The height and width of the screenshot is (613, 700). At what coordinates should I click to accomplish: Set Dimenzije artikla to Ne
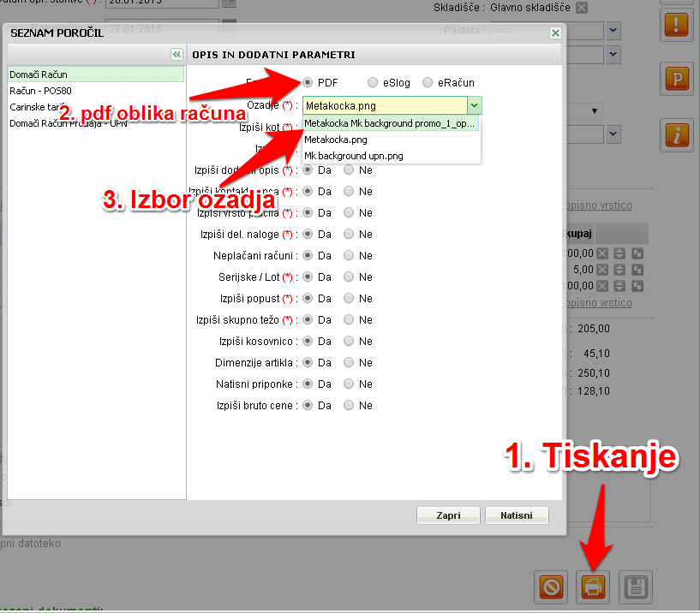(349, 362)
